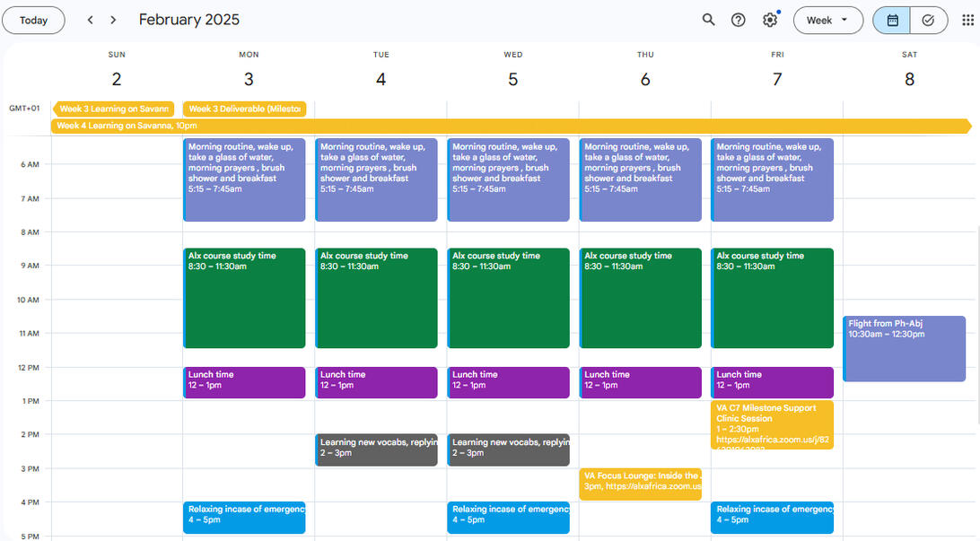Open the Google apps grid

(x=967, y=20)
